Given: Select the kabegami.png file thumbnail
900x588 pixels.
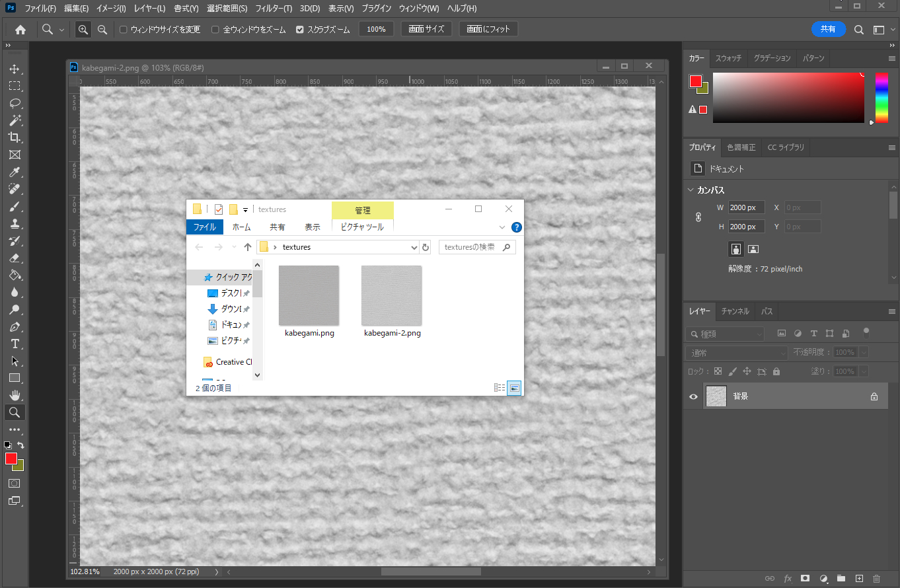Looking at the screenshot, I should tap(309, 295).
